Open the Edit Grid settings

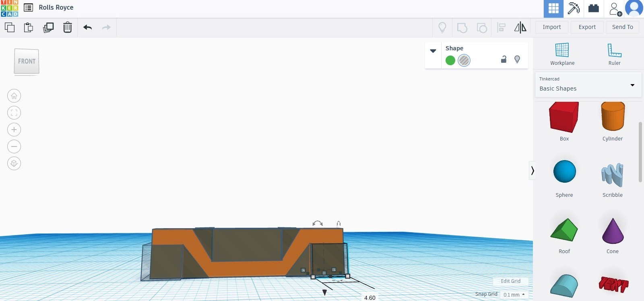[510, 281]
